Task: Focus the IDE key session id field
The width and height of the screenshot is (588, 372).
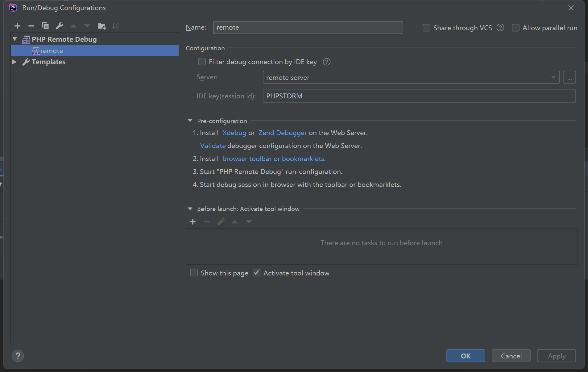Action: point(419,96)
